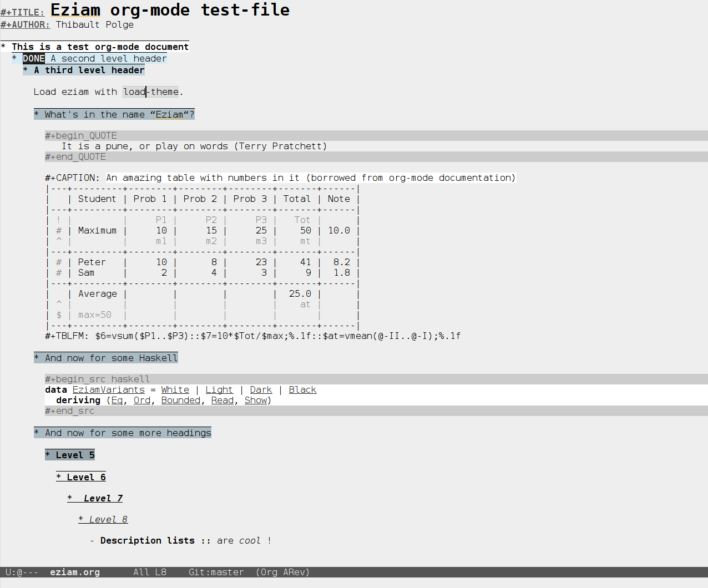Click the #+AUTHOR: keyword

25,24
